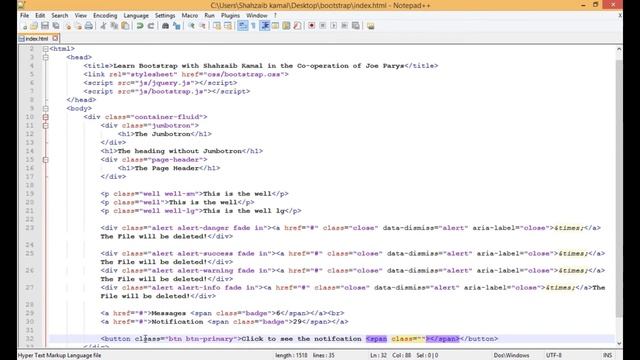Click the macro Playback icon
The height and width of the screenshot is (360, 640).
click(x=333, y=26)
